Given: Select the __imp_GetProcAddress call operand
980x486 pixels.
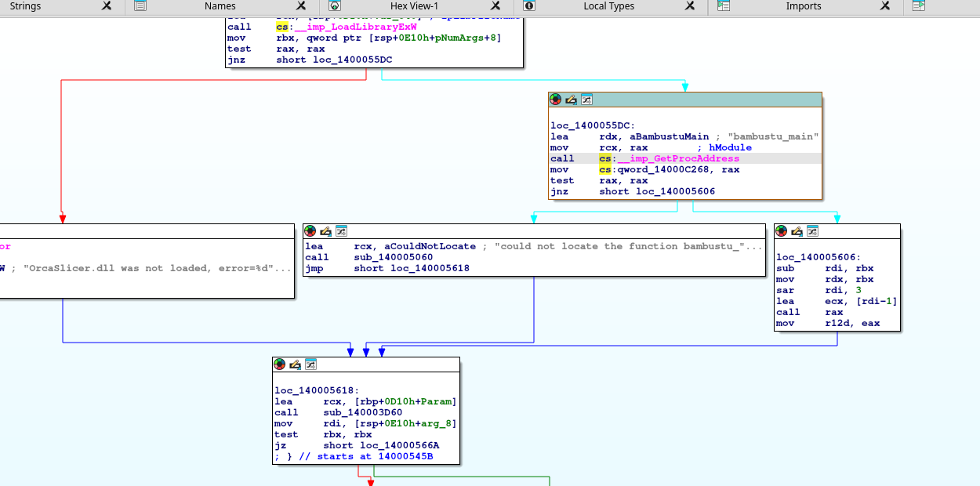Looking at the screenshot, I should (678, 158).
